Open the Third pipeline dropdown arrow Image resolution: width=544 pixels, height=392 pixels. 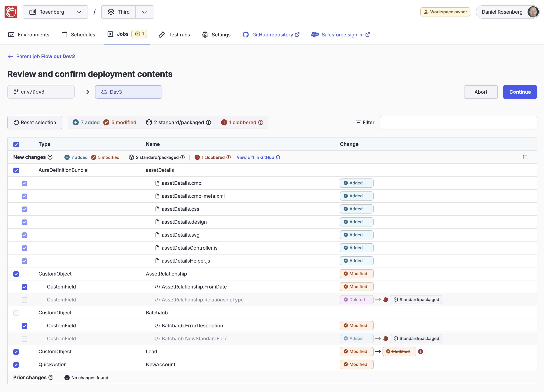(144, 12)
